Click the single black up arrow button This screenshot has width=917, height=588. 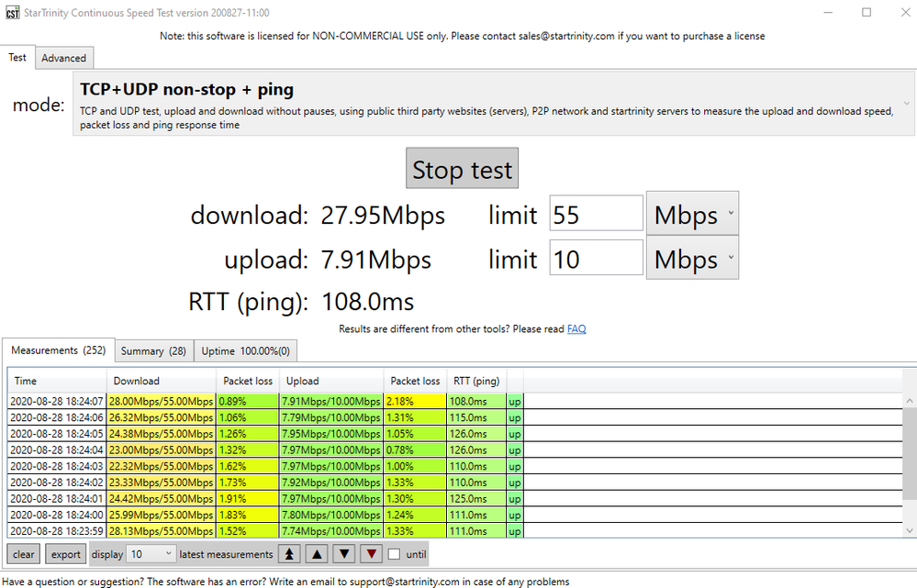(x=317, y=554)
